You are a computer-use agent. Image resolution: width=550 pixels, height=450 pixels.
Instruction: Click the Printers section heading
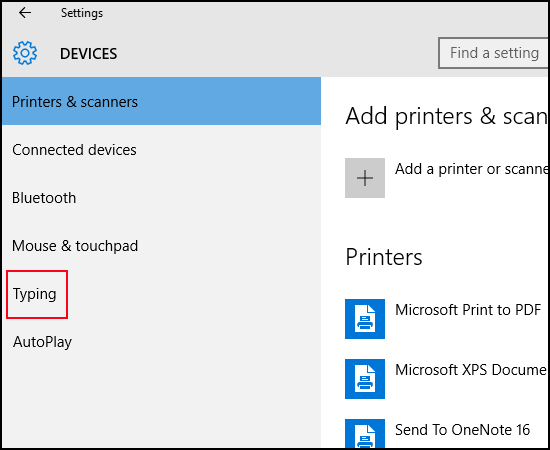point(384,257)
